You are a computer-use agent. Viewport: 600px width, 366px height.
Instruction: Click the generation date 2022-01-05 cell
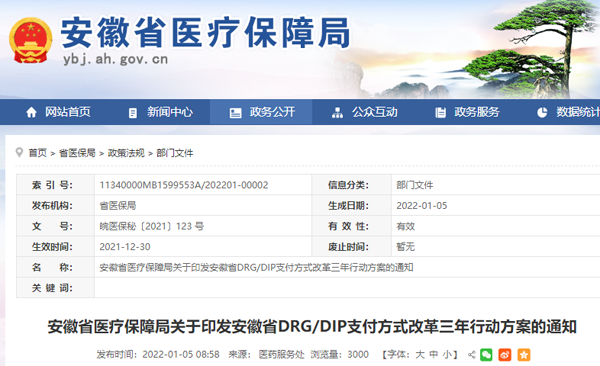(422, 206)
